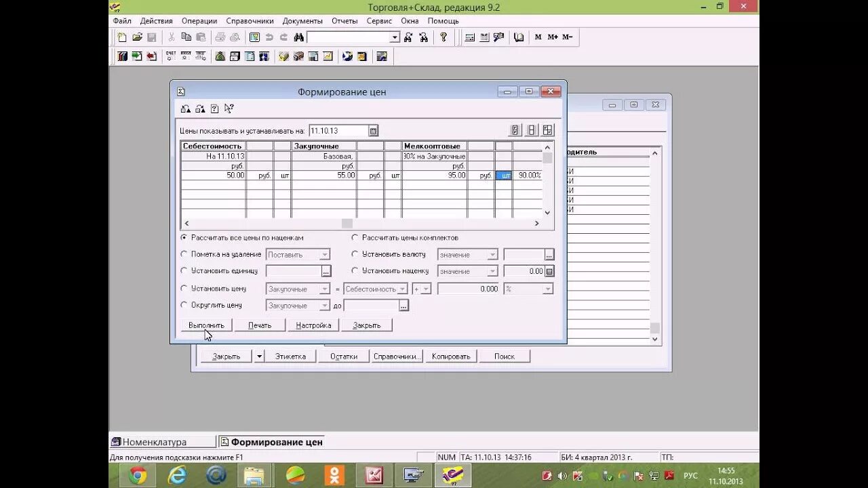The height and width of the screenshot is (488, 868).
Task: Click the globe icon in second toolbar
Action: tap(347, 56)
